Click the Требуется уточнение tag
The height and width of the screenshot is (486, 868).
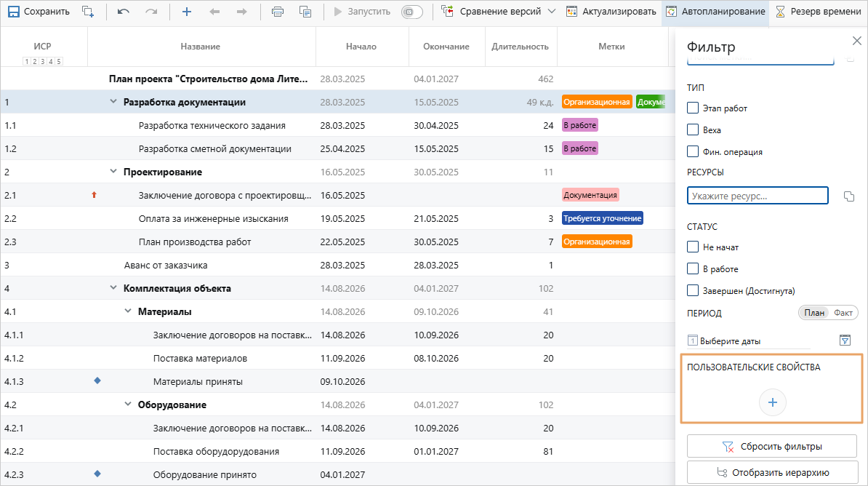[602, 218]
